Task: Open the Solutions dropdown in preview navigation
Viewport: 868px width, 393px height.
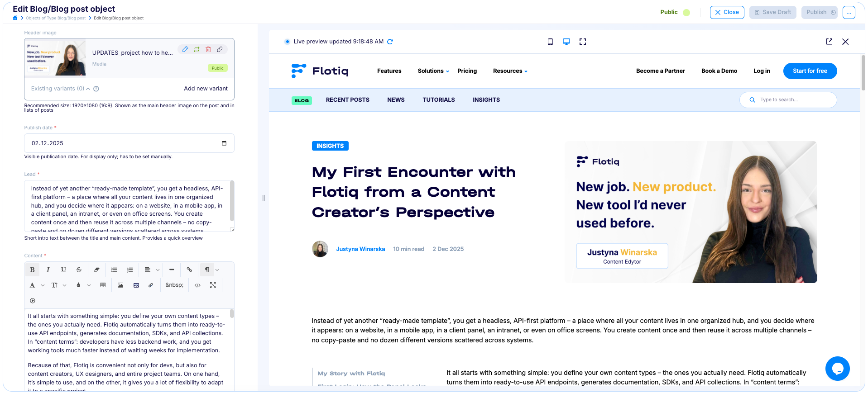Action: (x=433, y=71)
